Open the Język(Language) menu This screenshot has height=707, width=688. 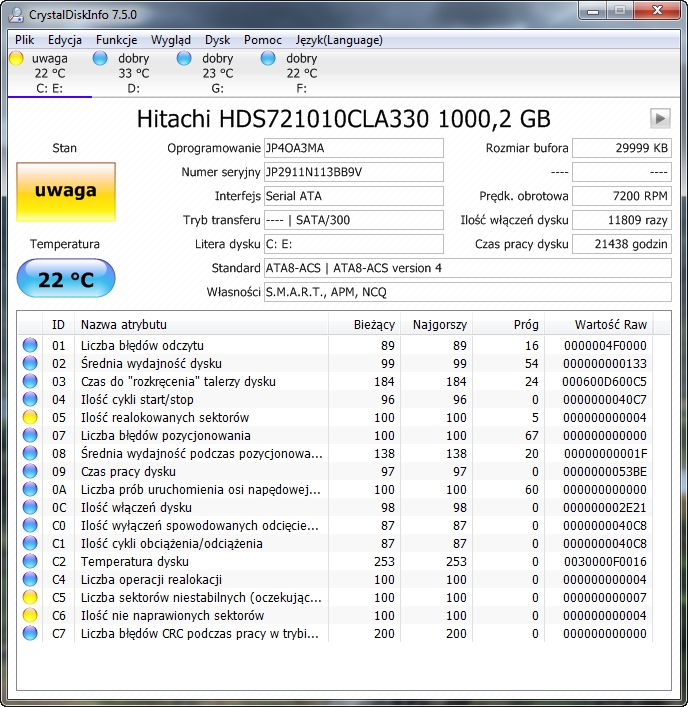(x=339, y=40)
